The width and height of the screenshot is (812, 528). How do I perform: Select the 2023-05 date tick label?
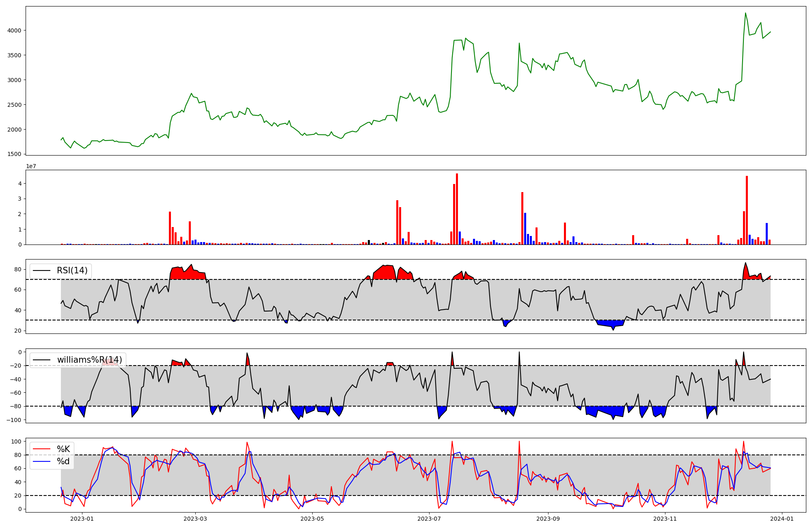pos(312,519)
